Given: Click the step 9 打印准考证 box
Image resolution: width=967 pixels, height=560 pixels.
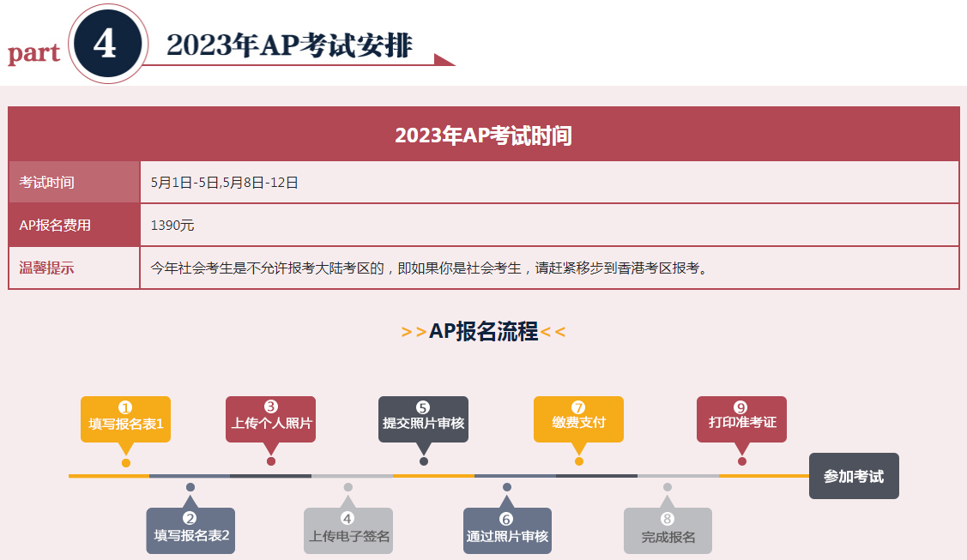Looking at the screenshot, I should (x=742, y=418).
